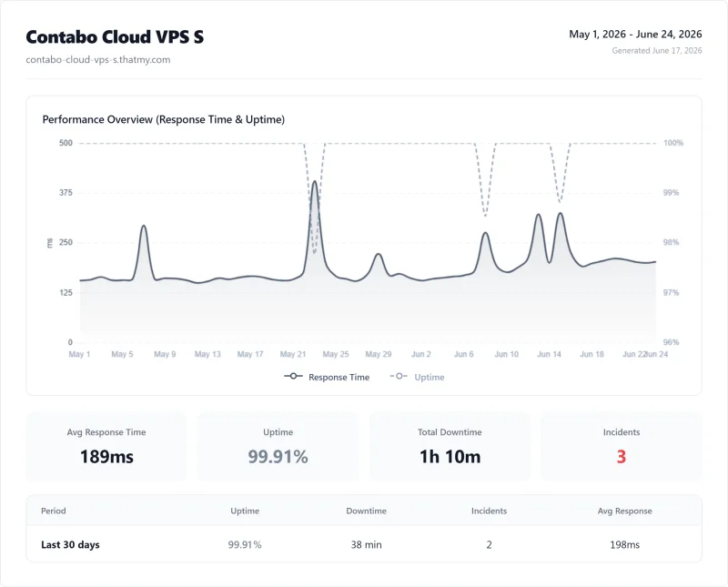The image size is (728, 587).
Task: Click the Downtime table column header
Action: 366,511
